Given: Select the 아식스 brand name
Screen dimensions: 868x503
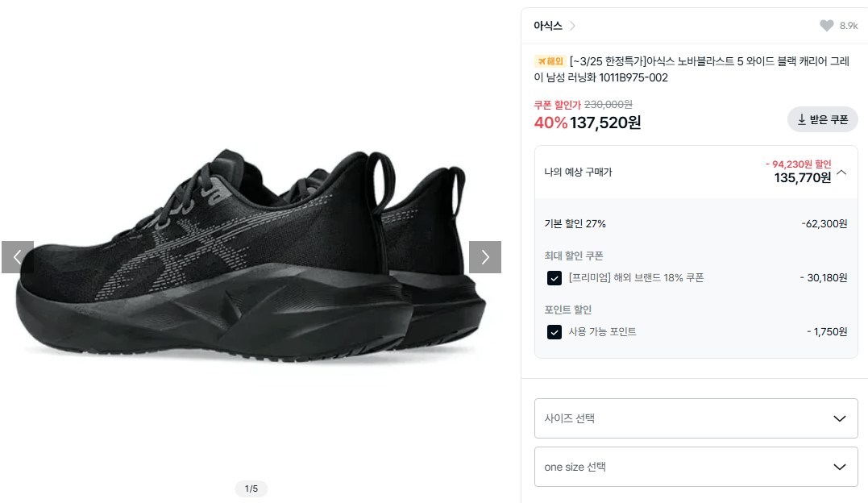Looking at the screenshot, I should pyautogui.click(x=547, y=25).
